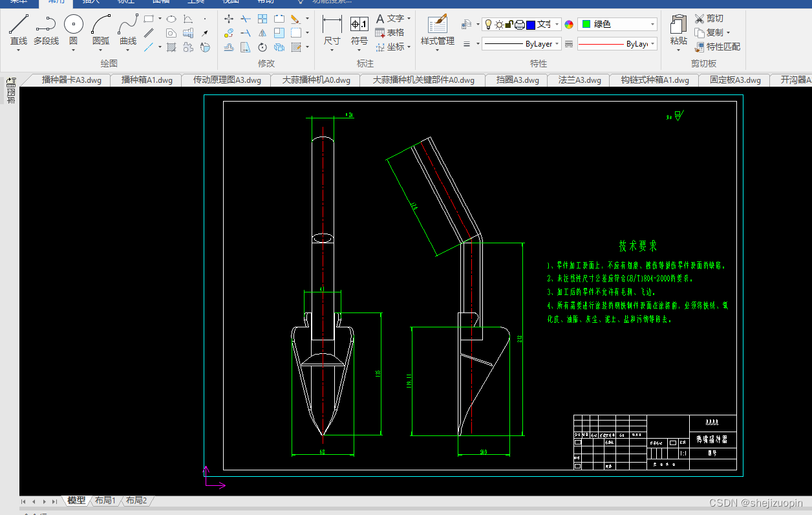Click the point drawing tool
This screenshot has width=812, height=515.
pyautogui.click(x=205, y=19)
